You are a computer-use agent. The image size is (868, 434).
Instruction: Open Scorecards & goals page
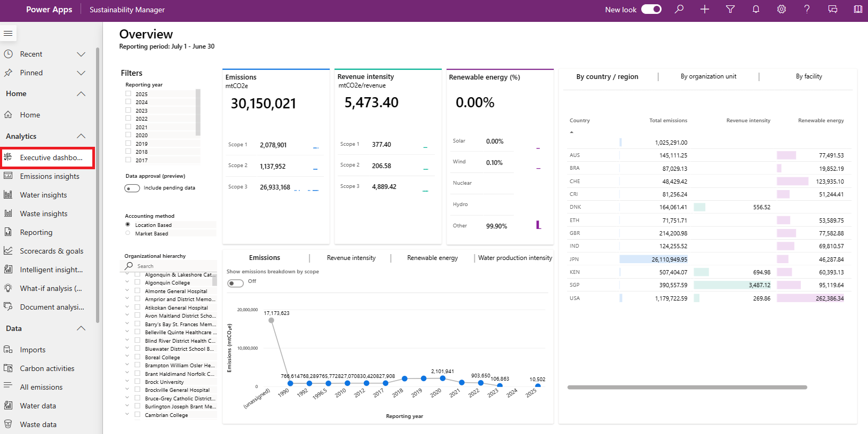[x=51, y=251]
